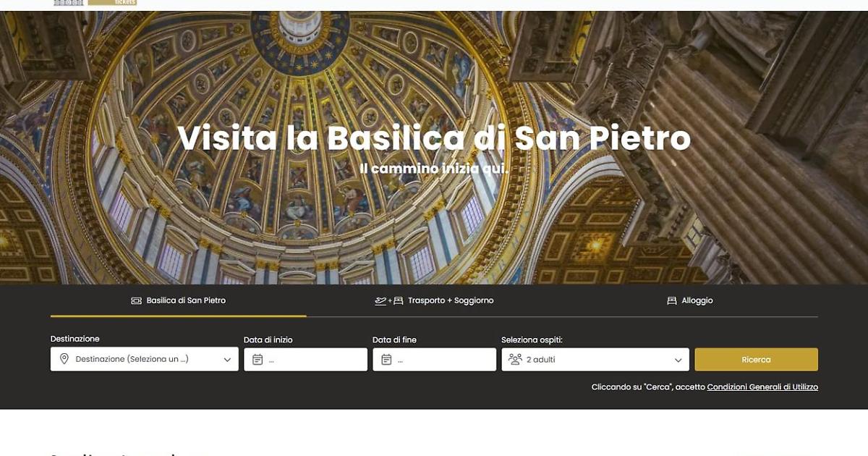Switch to the Trasporto + Soggiorno tab

pos(434,300)
